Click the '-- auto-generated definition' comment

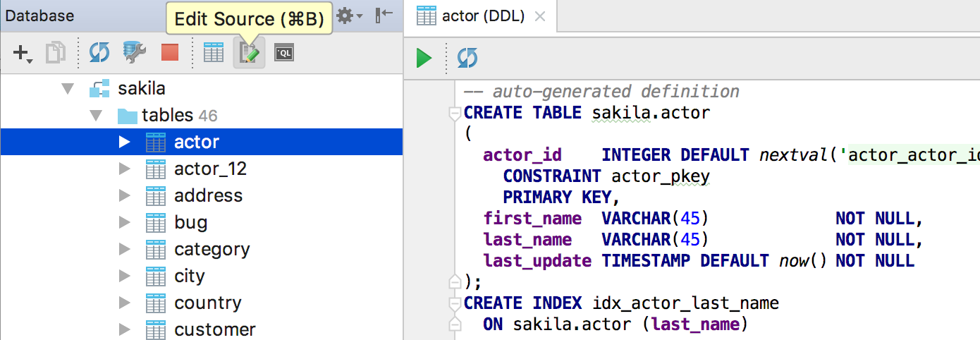coord(601,92)
